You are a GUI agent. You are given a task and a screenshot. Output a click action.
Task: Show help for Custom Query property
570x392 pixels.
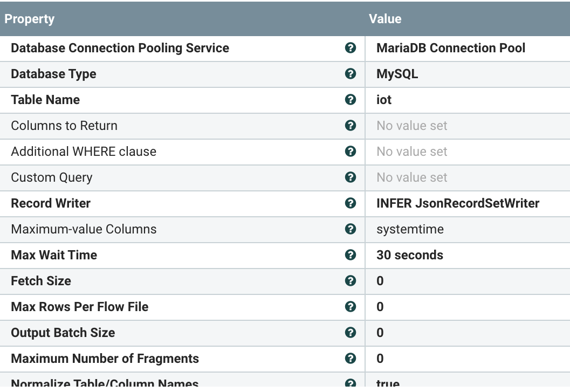point(350,177)
